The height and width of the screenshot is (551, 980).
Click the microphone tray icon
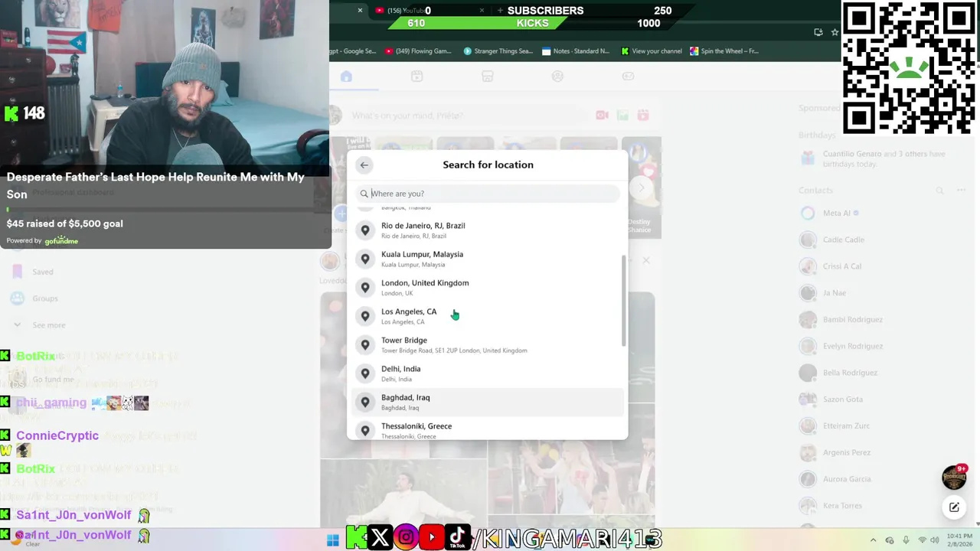(x=906, y=540)
